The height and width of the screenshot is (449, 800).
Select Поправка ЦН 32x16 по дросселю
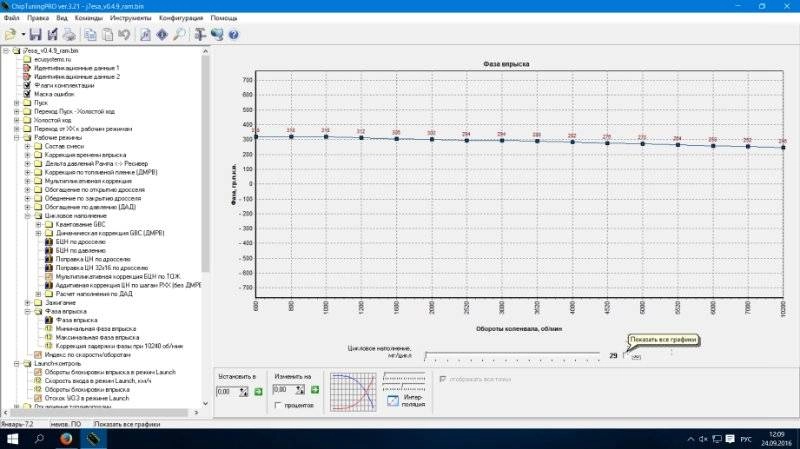coord(102,267)
